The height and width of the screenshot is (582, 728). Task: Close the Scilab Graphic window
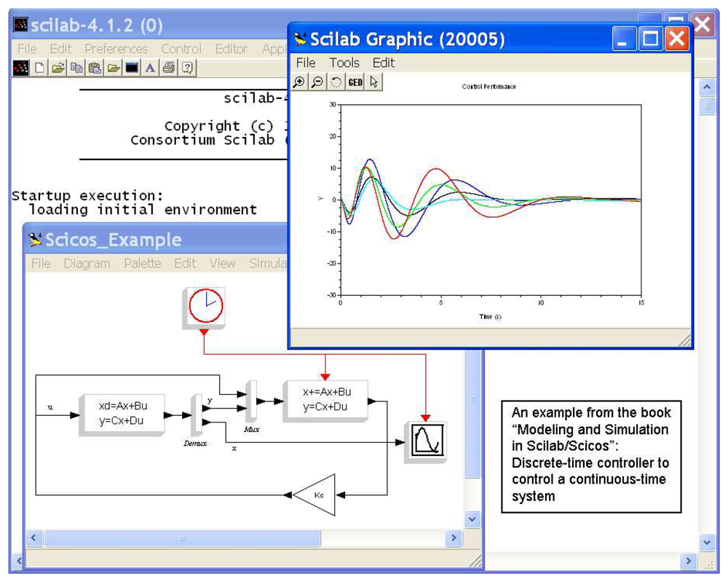pyautogui.click(x=676, y=39)
